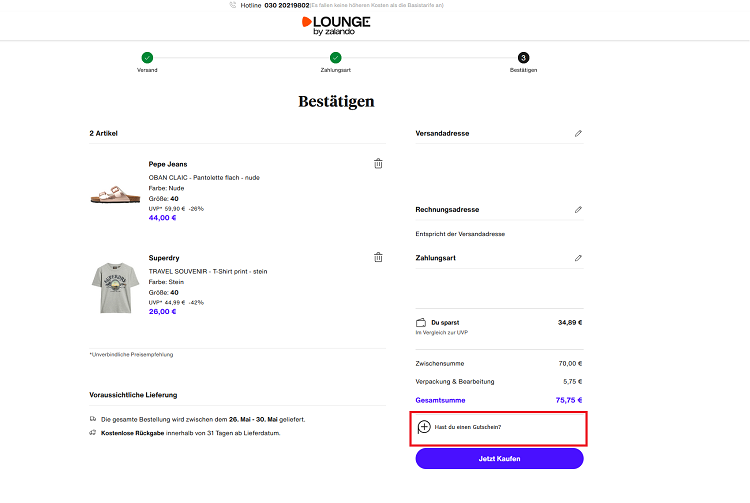The image size is (750, 503).
Task: Click the '2 Artikel' heading
Action: [103, 133]
